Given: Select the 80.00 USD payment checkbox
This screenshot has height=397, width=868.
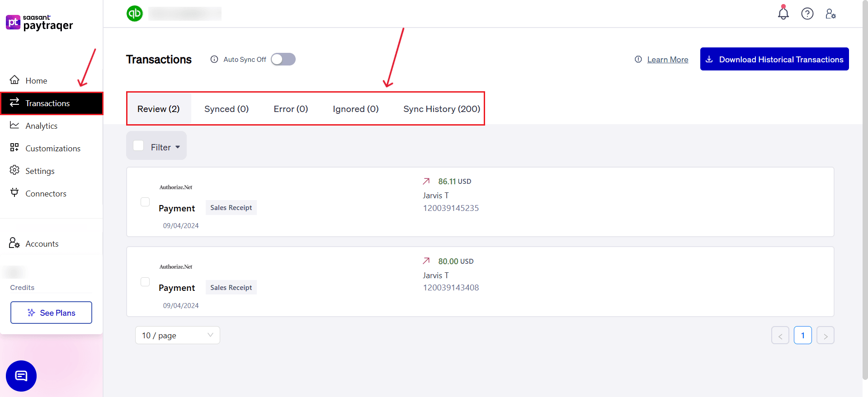Looking at the screenshot, I should 145,282.
